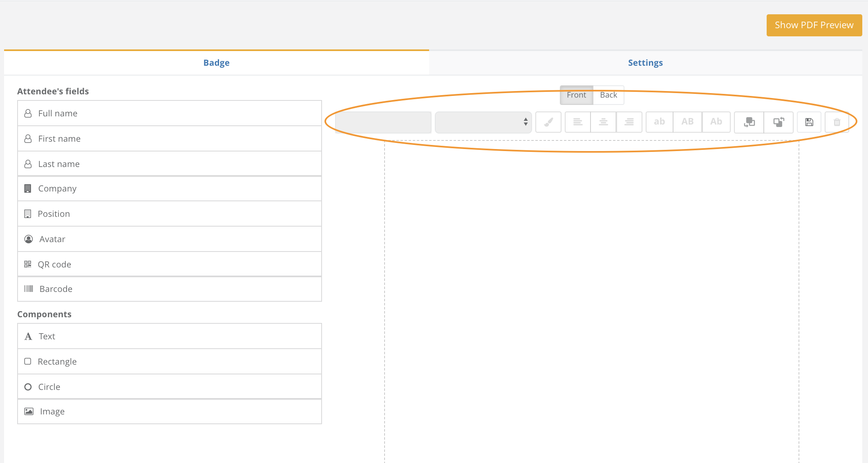This screenshot has width=868, height=463.
Task: Click the letter A icon beside Text
Action: click(28, 336)
